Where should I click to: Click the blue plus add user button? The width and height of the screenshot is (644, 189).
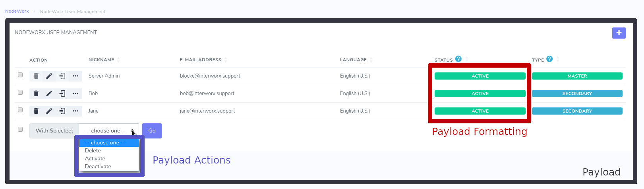tap(619, 33)
